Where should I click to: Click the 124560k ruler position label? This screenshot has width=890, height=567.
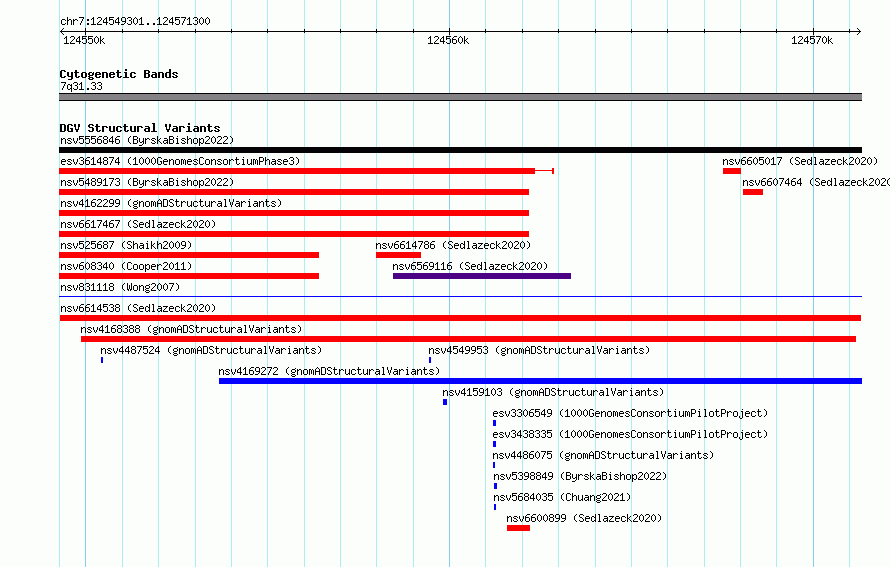pos(448,40)
